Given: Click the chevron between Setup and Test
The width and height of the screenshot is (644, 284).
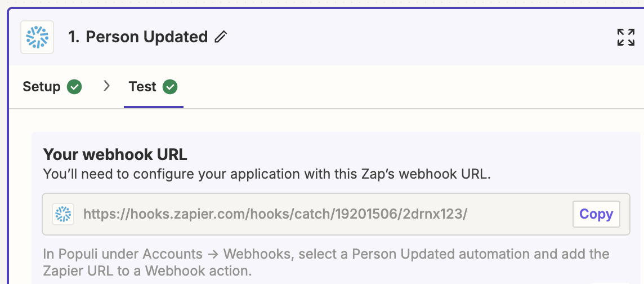Looking at the screenshot, I should (x=107, y=86).
